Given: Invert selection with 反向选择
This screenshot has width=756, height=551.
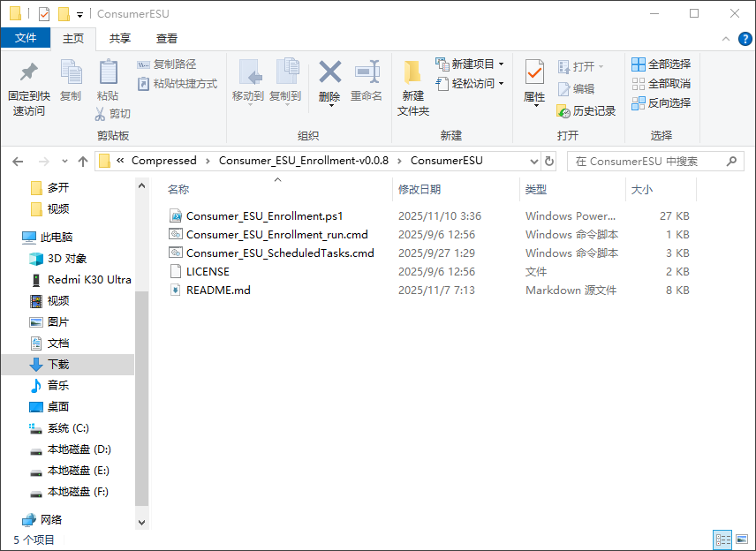Looking at the screenshot, I should pyautogui.click(x=661, y=102).
